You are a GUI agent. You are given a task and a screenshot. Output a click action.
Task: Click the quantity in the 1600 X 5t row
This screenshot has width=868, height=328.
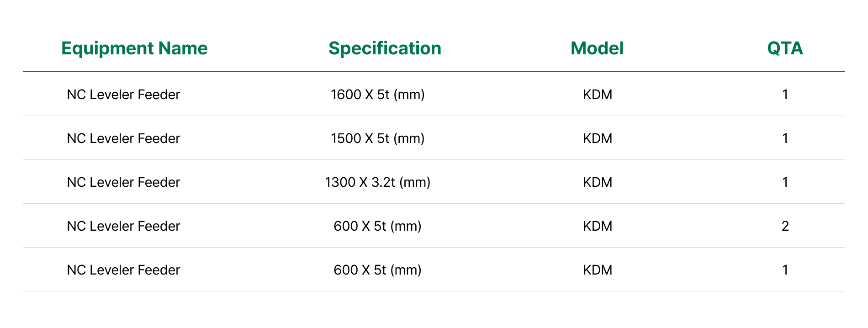785,95
